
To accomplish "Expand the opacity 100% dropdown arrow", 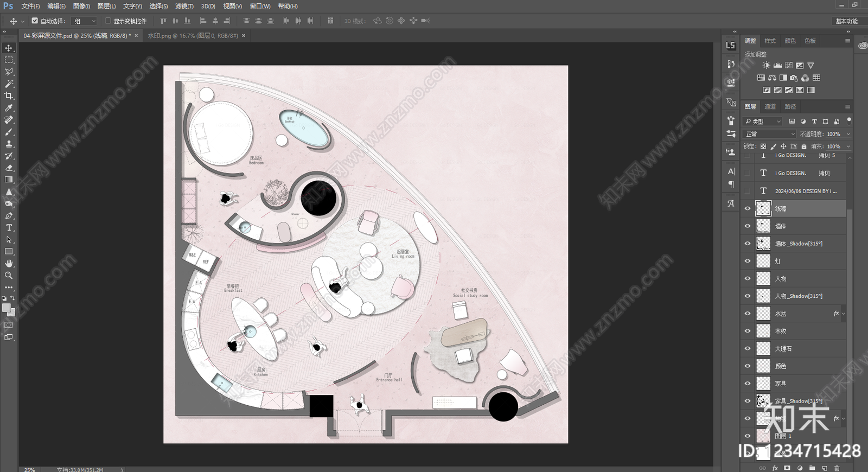I will click(848, 134).
